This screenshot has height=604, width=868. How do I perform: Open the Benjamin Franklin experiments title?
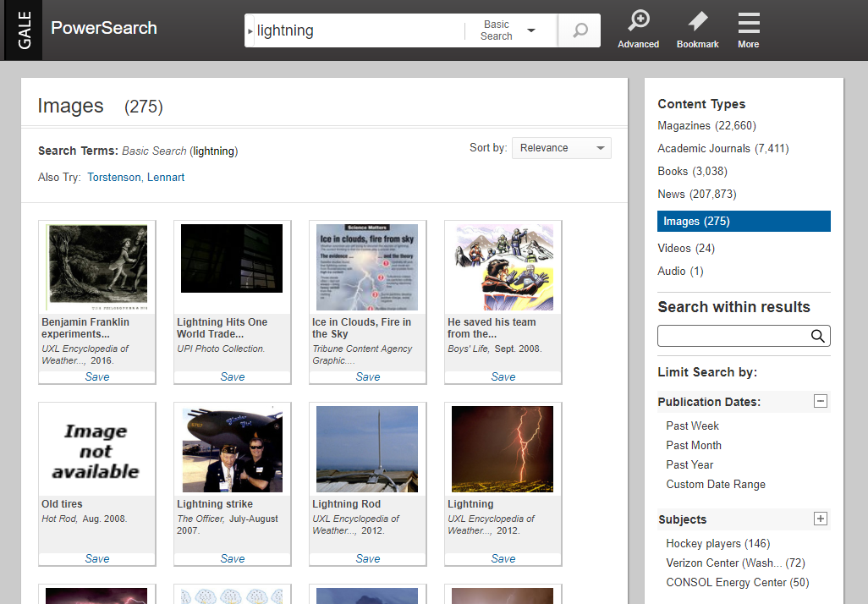pos(85,327)
